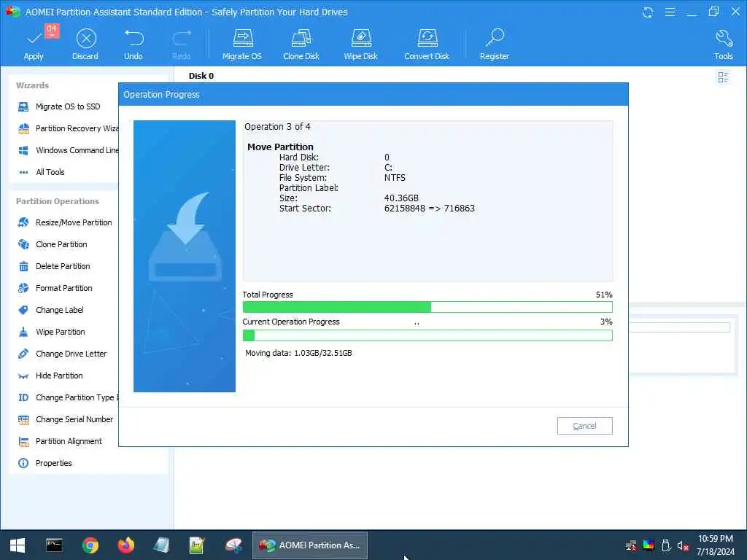Open Partition Recovery Wizard

[68, 128]
